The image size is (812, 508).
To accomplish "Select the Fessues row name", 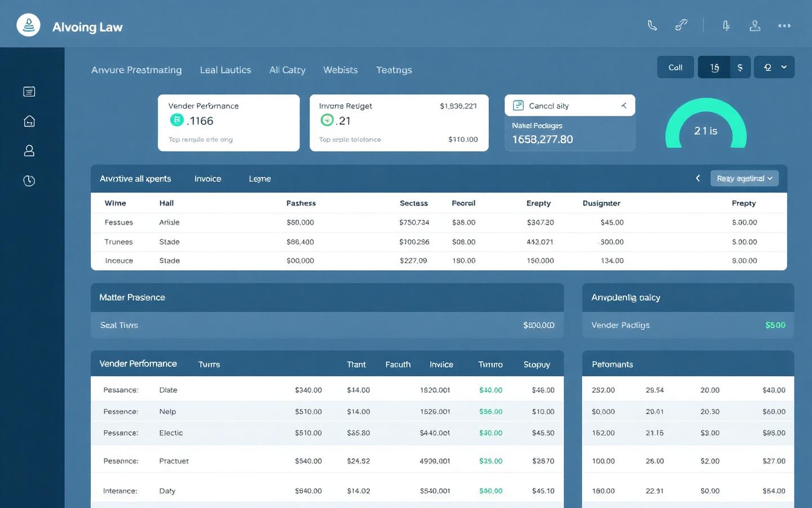I will coord(119,222).
